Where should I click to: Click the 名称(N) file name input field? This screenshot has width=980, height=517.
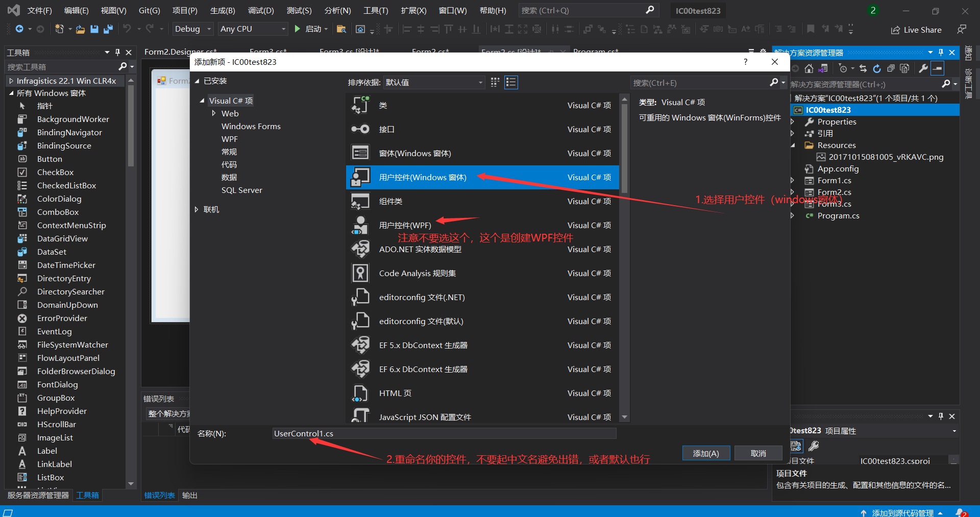click(x=444, y=433)
